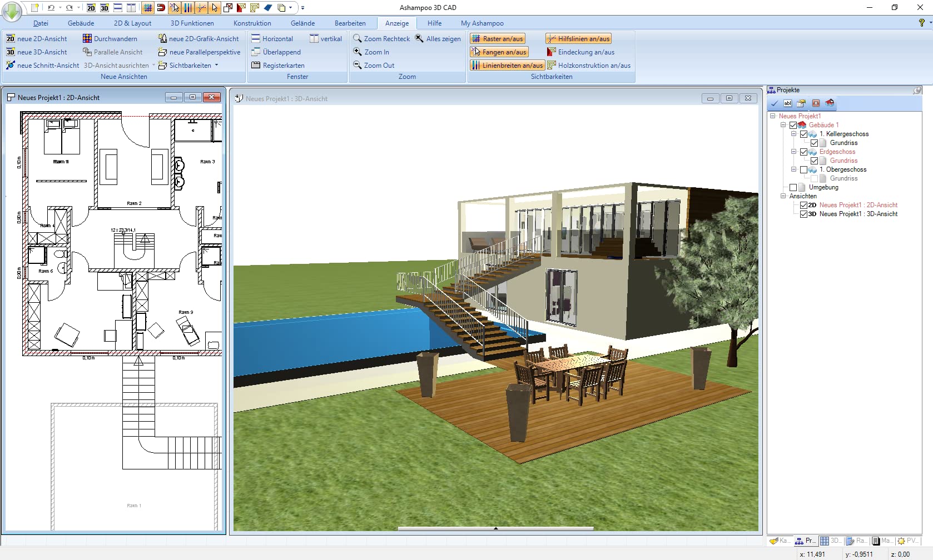The width and height of the screenshot is (933, 560).
Task: Open the Sichtbarkeiten dropdown
Action: pyautogui.click(x=190, y=66)
